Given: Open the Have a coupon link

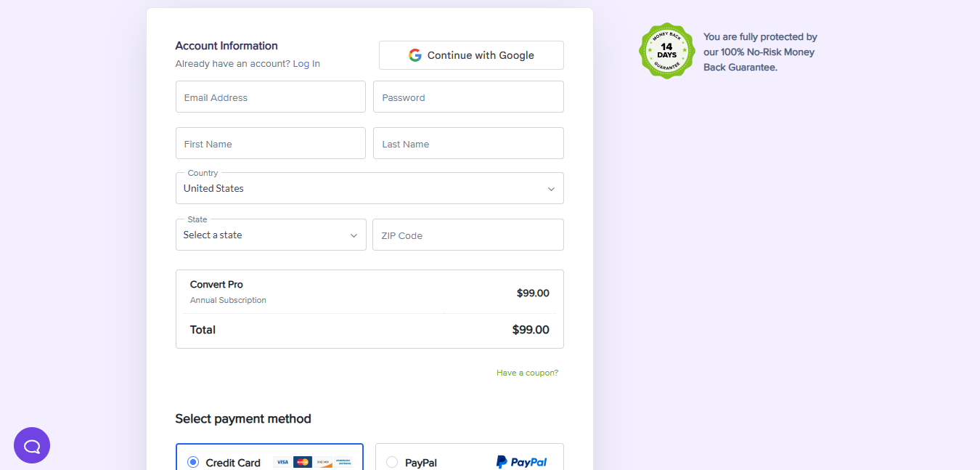Looking at the screenshot, I should [x=527, y=372].
